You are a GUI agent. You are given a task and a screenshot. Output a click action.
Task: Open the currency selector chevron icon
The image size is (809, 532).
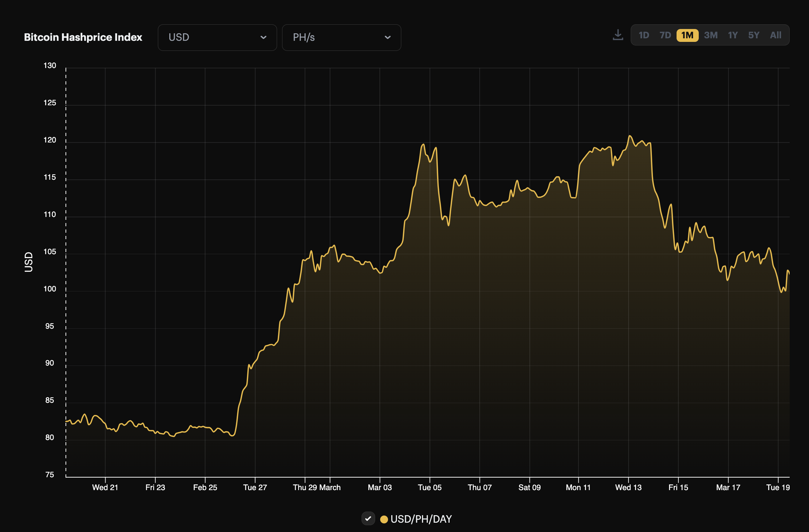264,37
